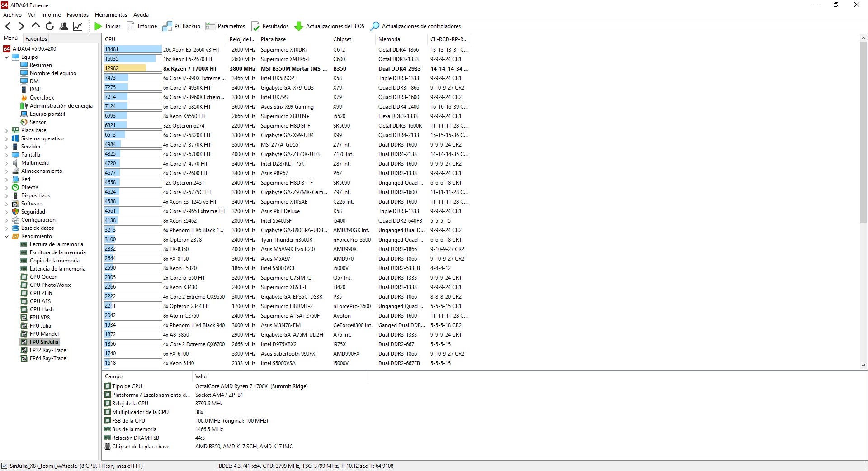
Task: Expand the Almacenamiento tree node
Action: [x=6, y=171]
